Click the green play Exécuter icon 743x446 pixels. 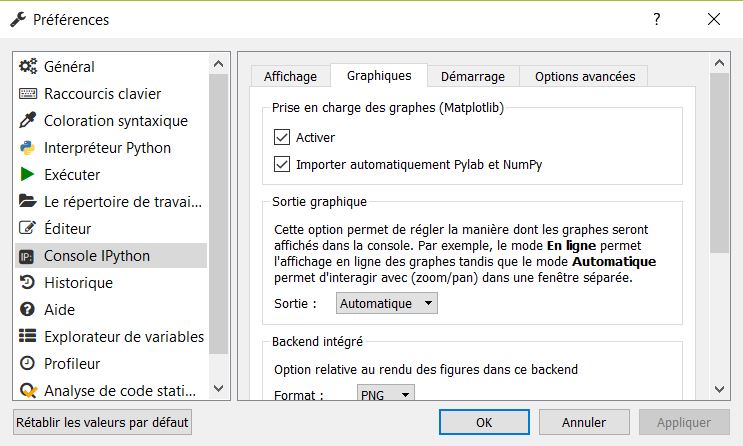(27, 174)
